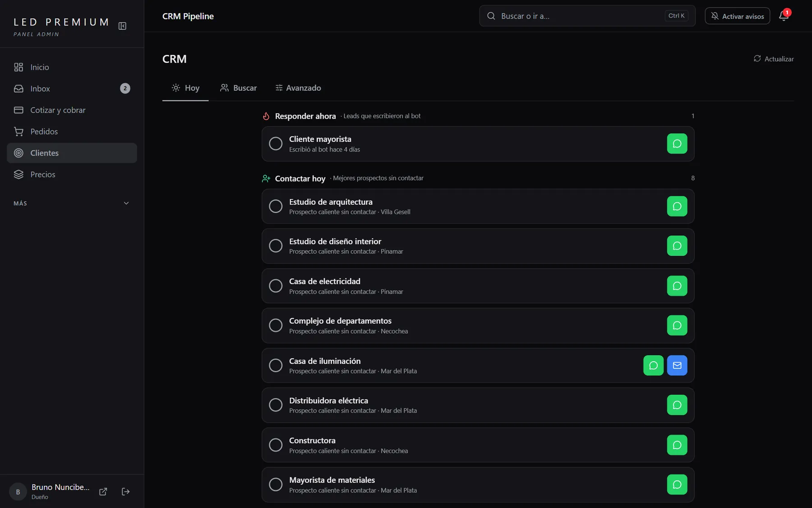Open WhatsApp chat for Mayorista de materiales

(677, 485)
